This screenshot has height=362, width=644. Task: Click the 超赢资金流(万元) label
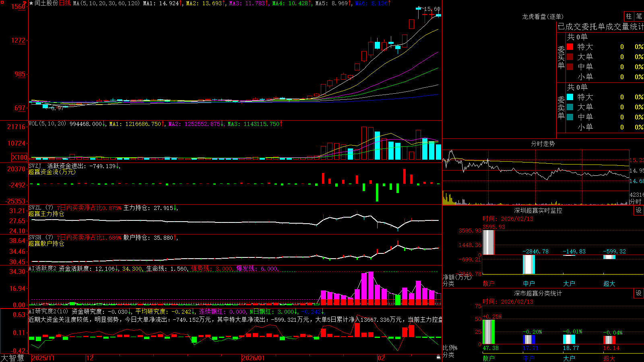point(52,172)
